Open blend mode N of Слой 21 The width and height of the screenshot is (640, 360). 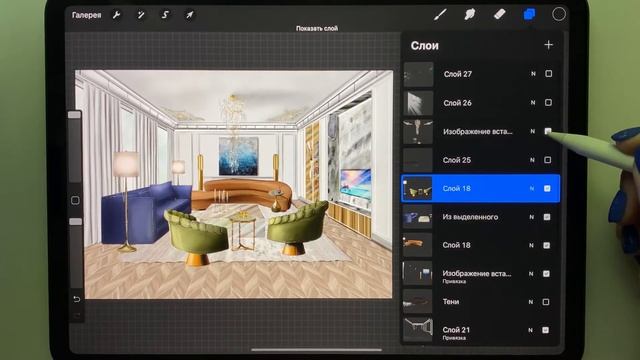point(530,330)
